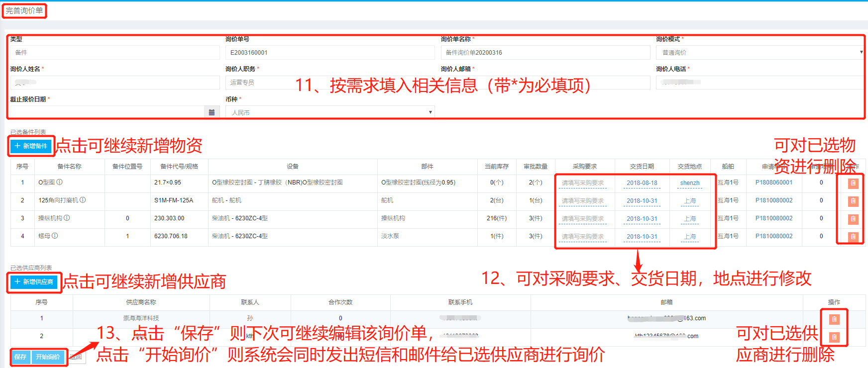Focus the 询价人电话 input field
This screenshot has height=368, width=868.
pos(760,83)
